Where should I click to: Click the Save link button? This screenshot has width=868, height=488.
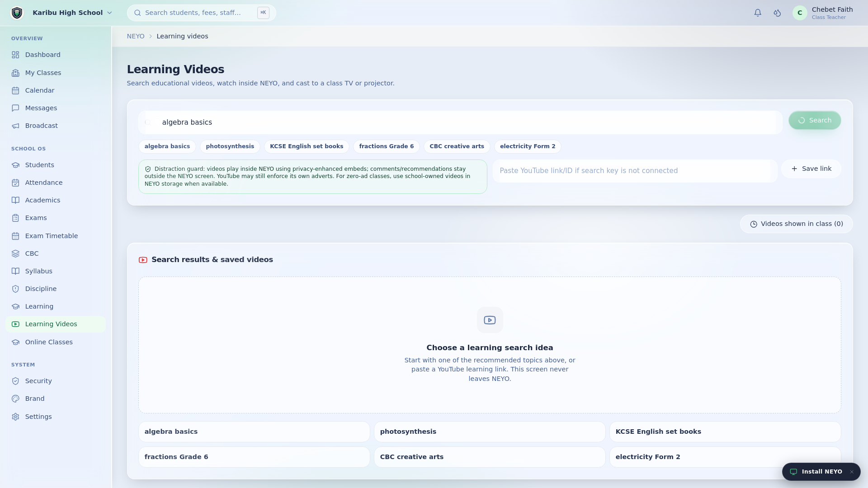tap(811, 169)
